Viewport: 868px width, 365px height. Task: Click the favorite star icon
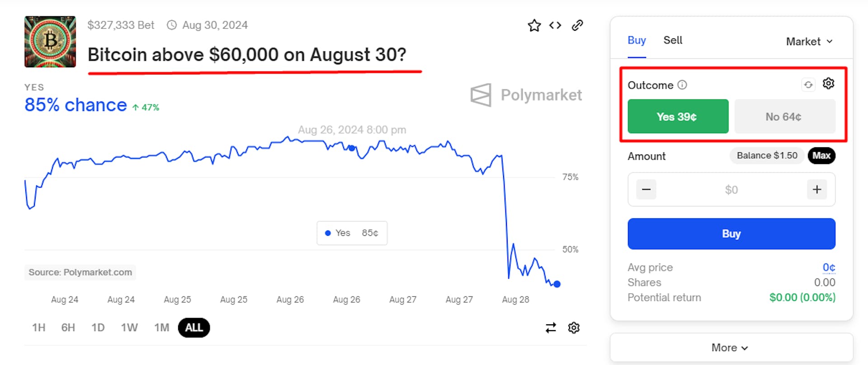pos(534,25)
